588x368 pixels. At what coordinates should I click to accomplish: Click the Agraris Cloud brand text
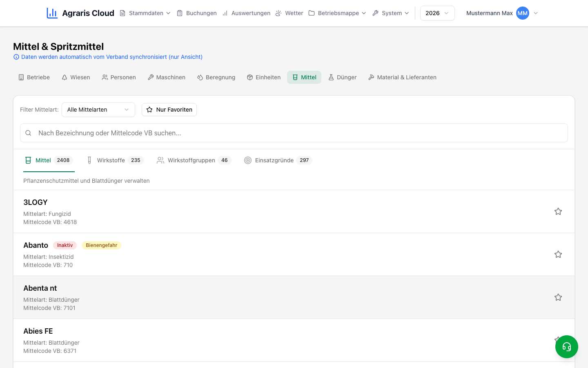(x=88, y=13)
